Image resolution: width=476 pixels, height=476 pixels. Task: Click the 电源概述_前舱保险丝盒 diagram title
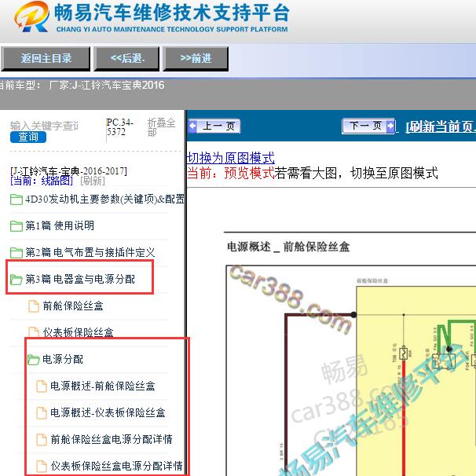coord(288,247)
